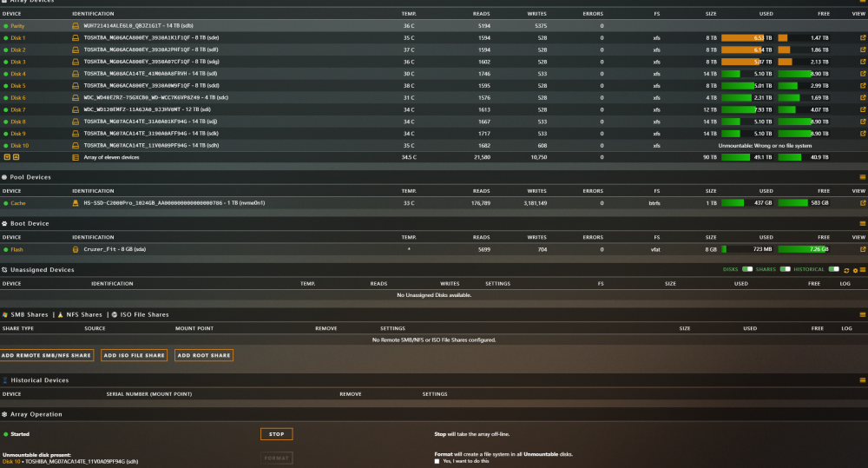Click the array icon beside 'Array of eleven devices'
The image size is (868, 468).
tap(76, 158)
